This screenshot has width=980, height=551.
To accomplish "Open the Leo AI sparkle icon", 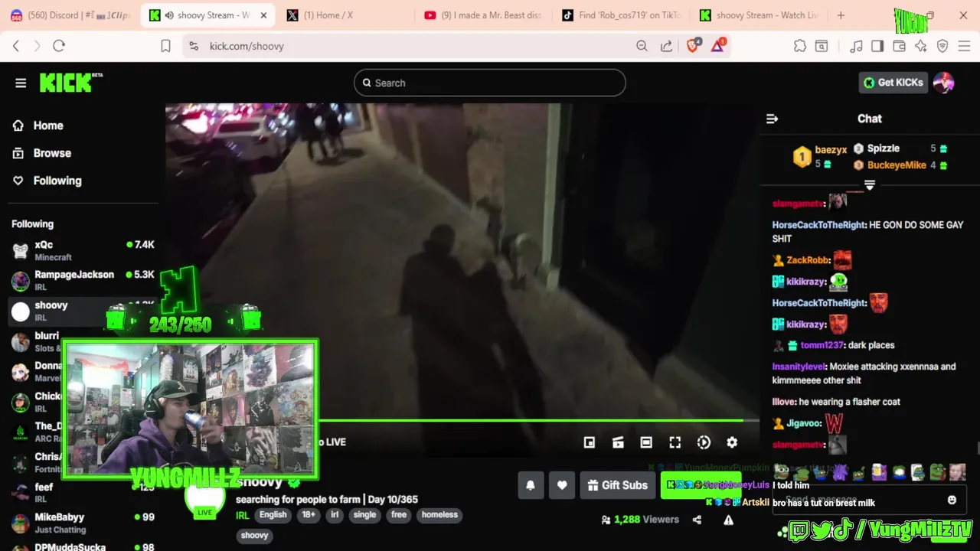I will click(920, 46).
